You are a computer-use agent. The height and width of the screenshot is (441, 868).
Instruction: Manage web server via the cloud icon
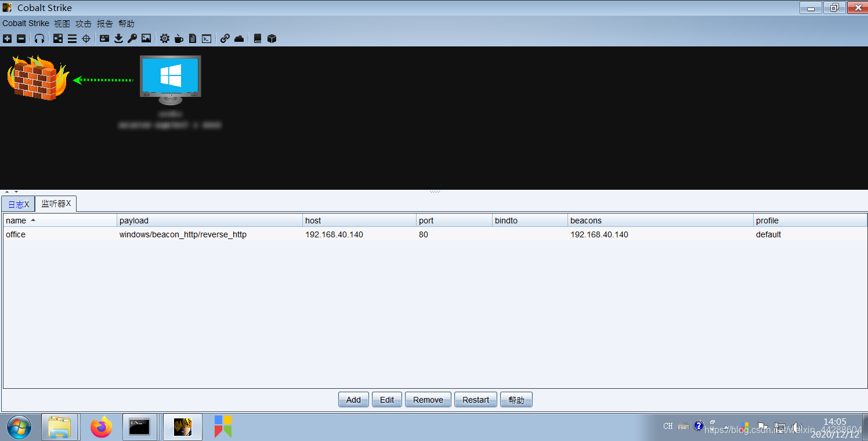(239, 38)
